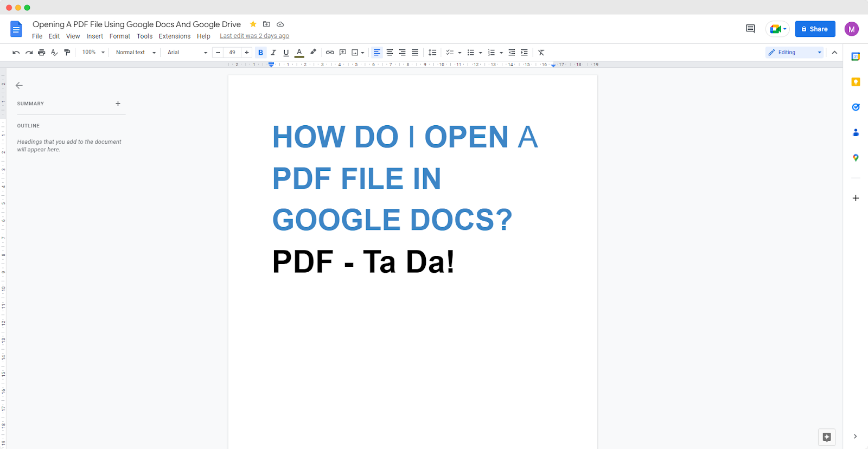Screen dimensions: 868x449
Task: Open the View menu
Action: click(x=73, y=36)
